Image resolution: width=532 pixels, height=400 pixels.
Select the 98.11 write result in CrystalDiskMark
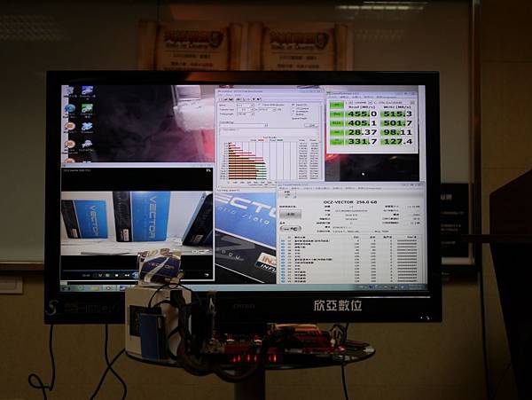pos(397,132)
